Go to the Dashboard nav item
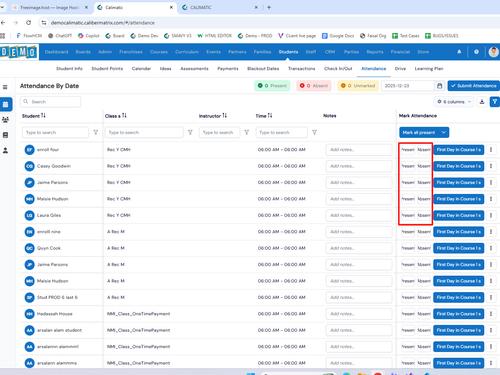The image size is (500, 375). click(x=56, y=52)
